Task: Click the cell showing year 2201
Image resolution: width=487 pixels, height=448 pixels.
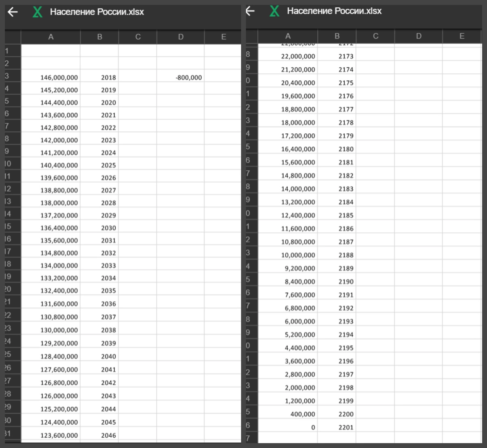Action: 337,427
